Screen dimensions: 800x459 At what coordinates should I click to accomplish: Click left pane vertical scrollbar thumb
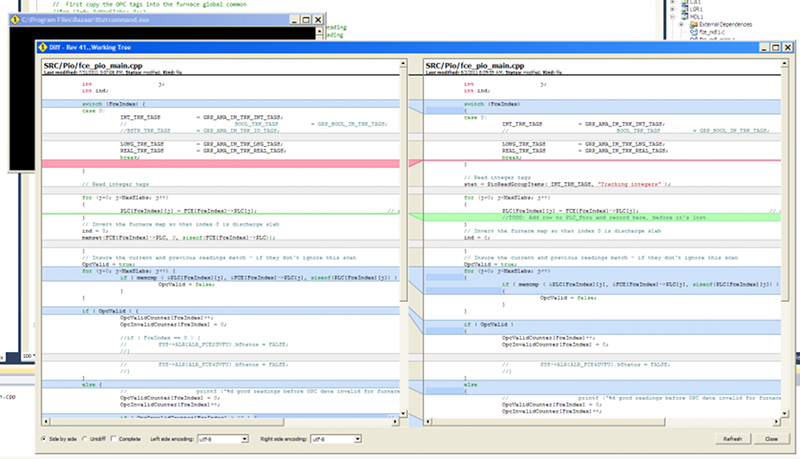coord(403,184)
